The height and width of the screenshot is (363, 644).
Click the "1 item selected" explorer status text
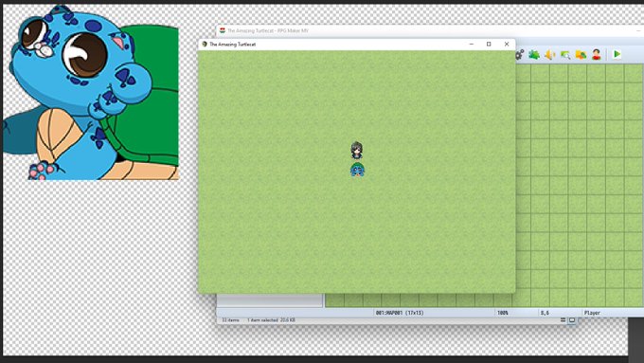point(271,319)
